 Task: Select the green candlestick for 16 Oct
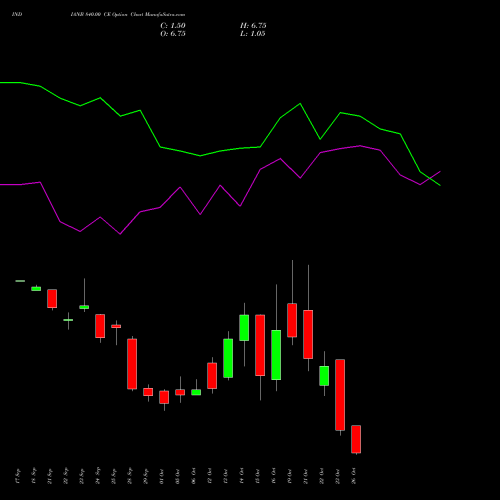(276, 355)
